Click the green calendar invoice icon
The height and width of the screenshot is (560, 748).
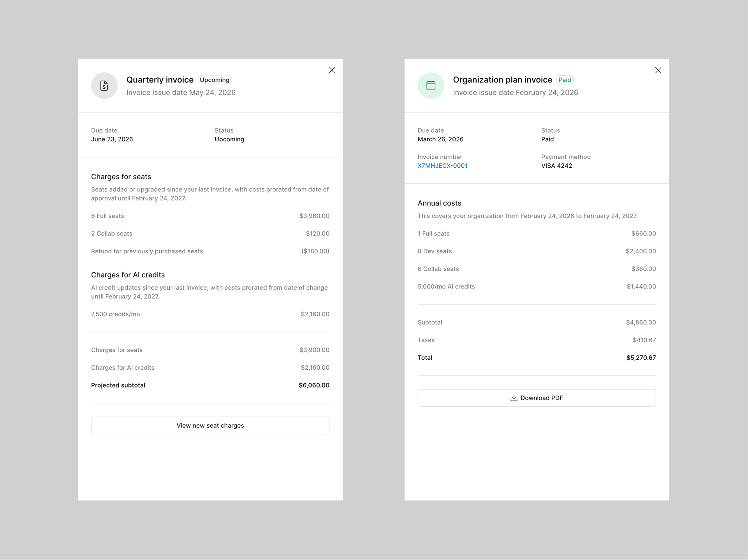point(431,86)
